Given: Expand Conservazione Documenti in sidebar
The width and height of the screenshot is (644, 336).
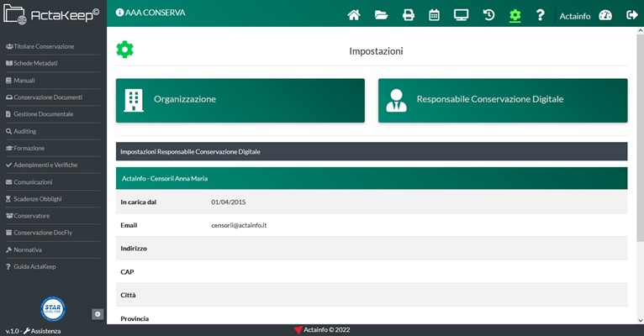Looking at the screenshot, I should coord(47,97).
